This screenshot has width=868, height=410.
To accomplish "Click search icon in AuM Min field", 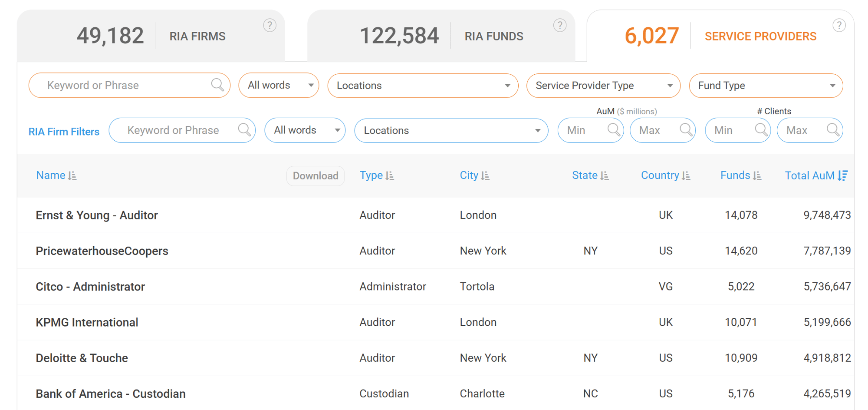I will 614,130.
